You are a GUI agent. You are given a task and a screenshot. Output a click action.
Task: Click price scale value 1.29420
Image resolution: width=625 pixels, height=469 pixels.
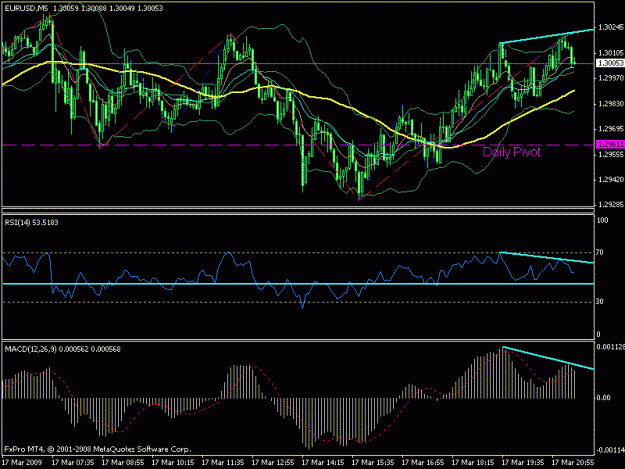[611, 180]
